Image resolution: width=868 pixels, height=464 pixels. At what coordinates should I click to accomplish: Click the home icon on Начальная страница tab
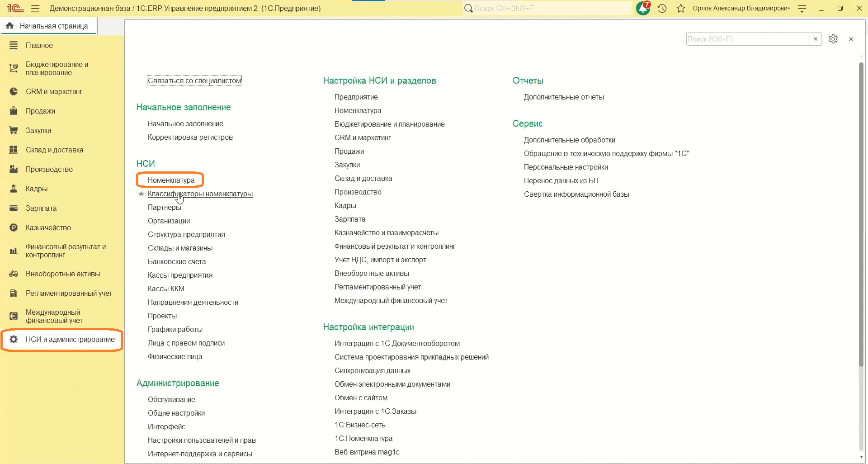[9, 26]
